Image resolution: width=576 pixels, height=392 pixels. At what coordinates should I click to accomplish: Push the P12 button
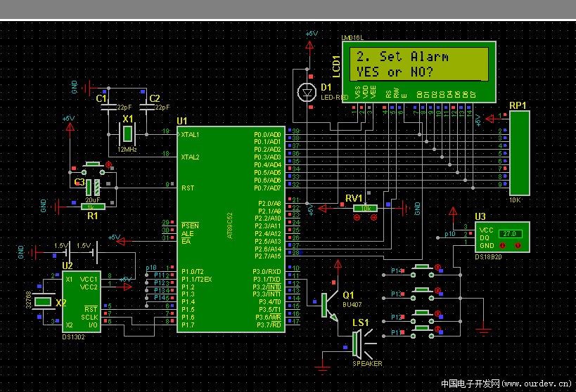coord(422,313)
